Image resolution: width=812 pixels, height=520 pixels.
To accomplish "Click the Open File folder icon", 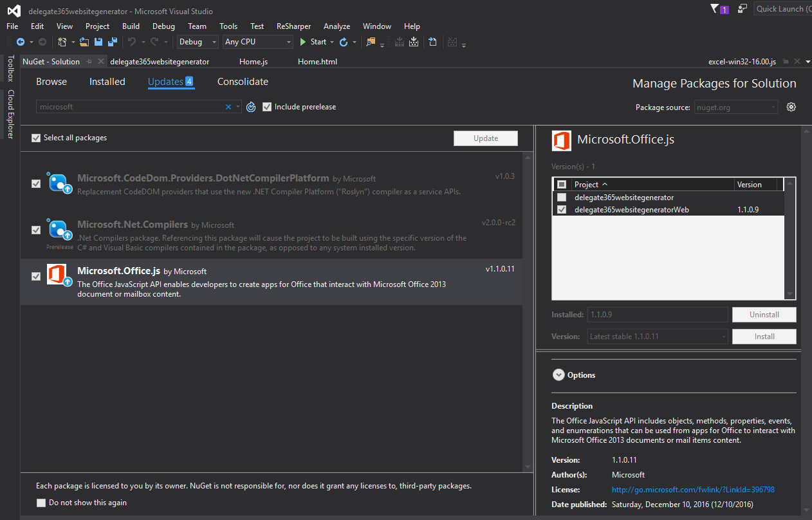I will point(84,42).
